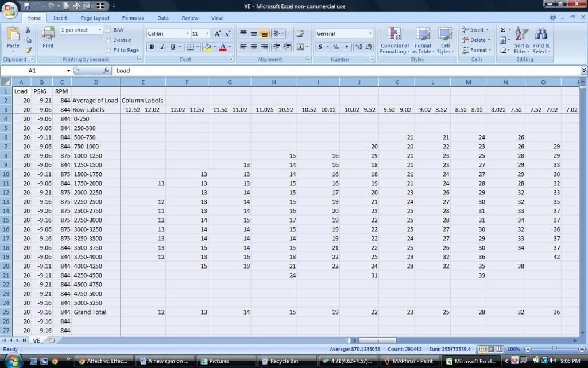588x368 pixels.
Task: Save the workbook from Quick Access Toolbar
Action: [26, 6]
